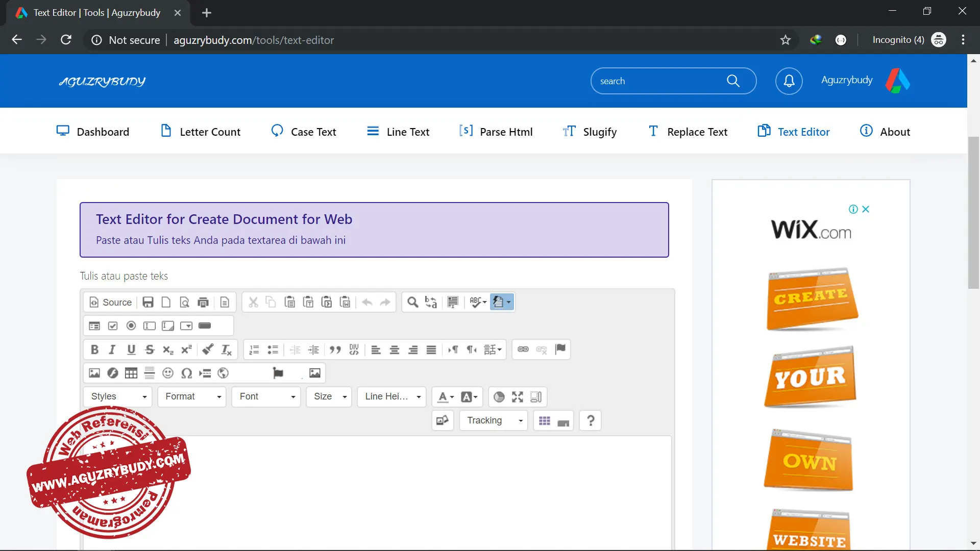This screenshot has height=551, width=980.
Task: Click the Remove Format icon
Action: pos(226,349)
